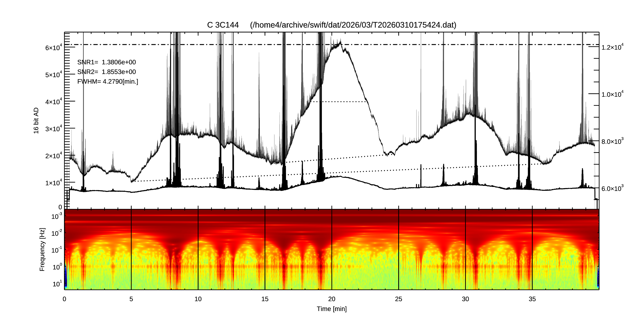Click the dash-dot saturation line
This screenshot has height=322, width=644.
(250, 45)
